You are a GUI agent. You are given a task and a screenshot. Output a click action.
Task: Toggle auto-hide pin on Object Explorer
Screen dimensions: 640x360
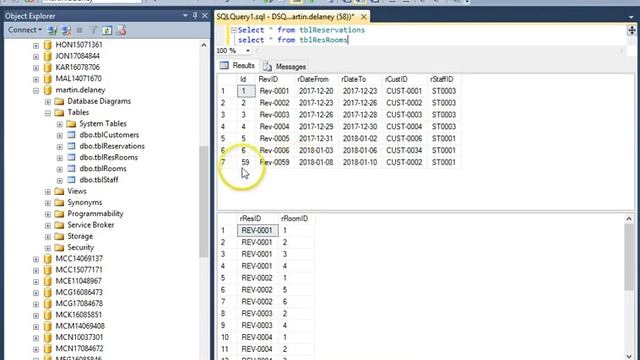pyautogui.click(x=195, y=16)
